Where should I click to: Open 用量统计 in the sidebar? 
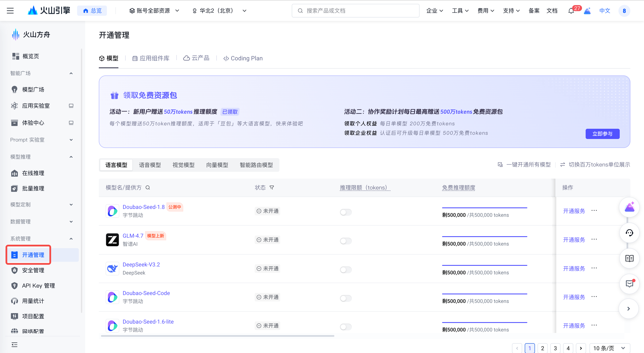point(33,301)
